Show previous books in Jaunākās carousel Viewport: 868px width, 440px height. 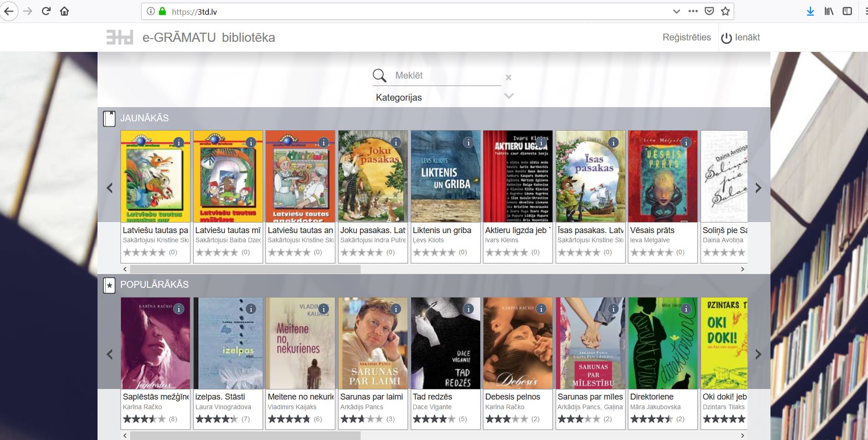(x=109, y=188)
